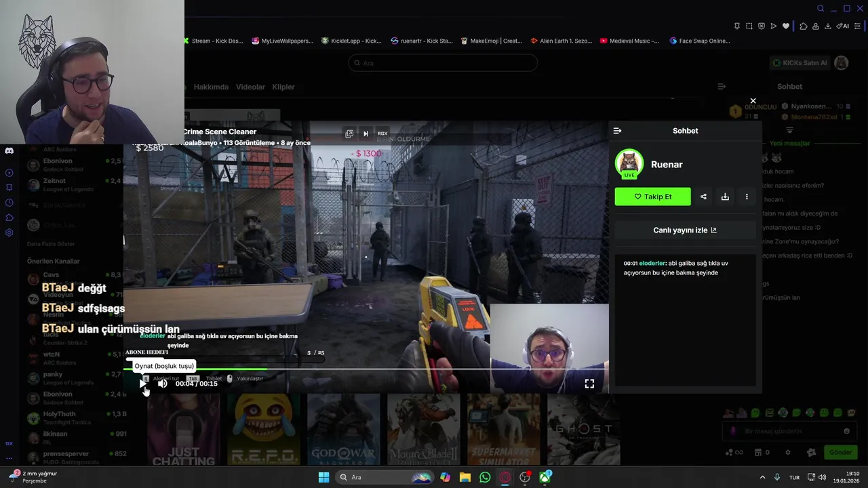
Task: Open R.E.P.O. category thumbnail
Action: (264, 430)
